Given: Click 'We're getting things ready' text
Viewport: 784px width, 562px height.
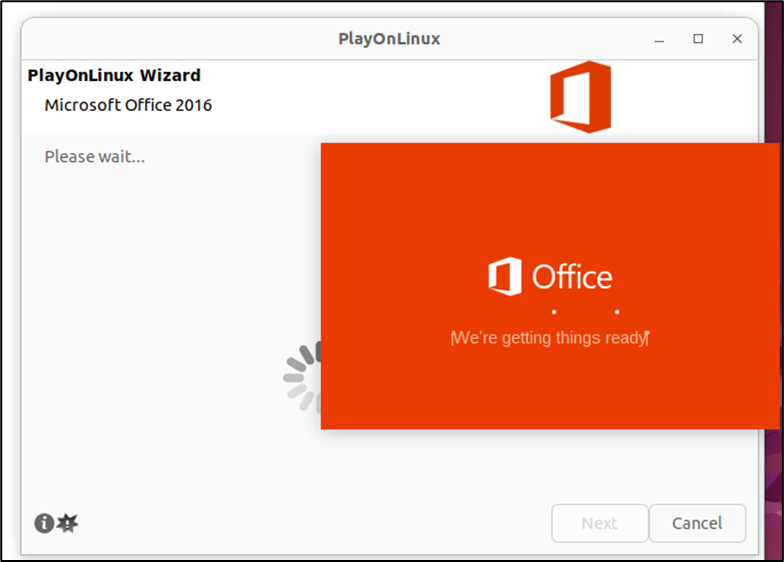Looking at the screenshot, I should (x=550, y=338).
